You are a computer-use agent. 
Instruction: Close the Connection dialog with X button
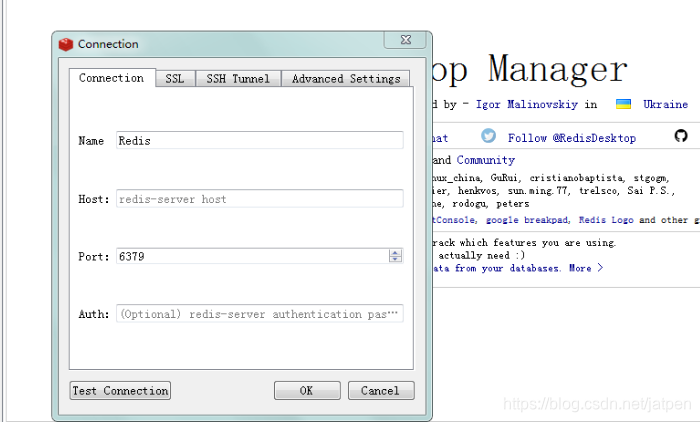(405, 40)
